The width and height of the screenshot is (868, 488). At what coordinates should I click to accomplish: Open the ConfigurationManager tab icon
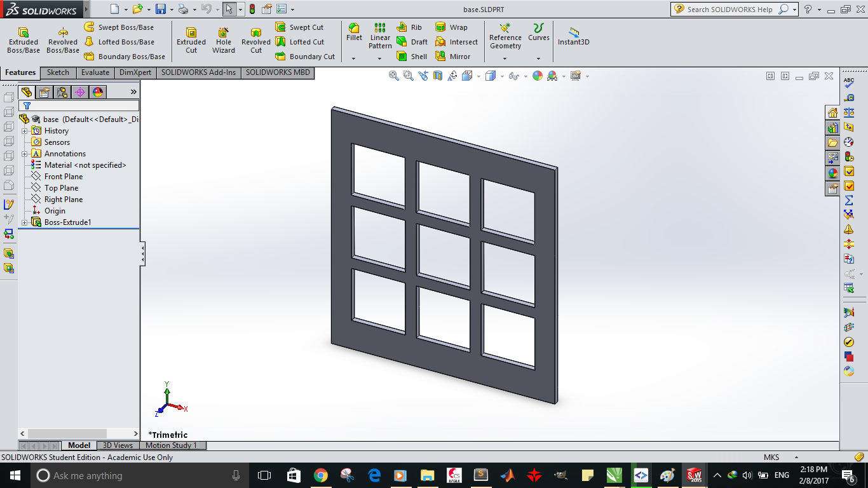62,92
